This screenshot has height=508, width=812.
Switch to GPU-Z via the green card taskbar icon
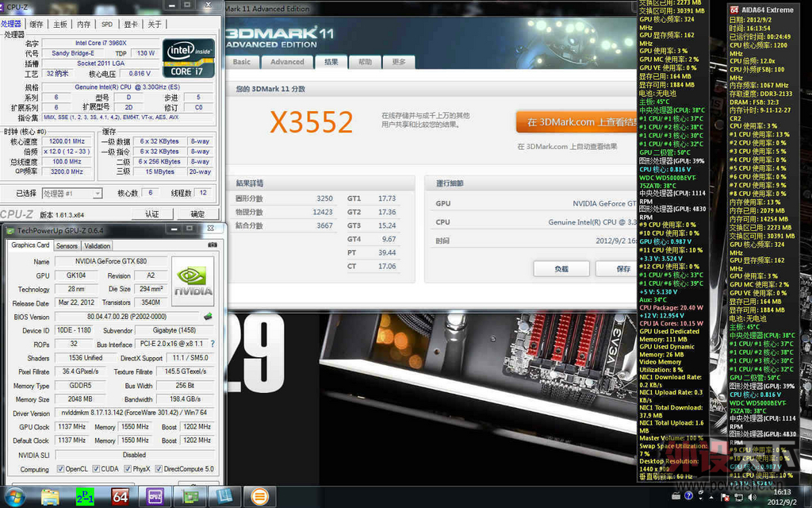pyautogui.click(x=190, y=497)
